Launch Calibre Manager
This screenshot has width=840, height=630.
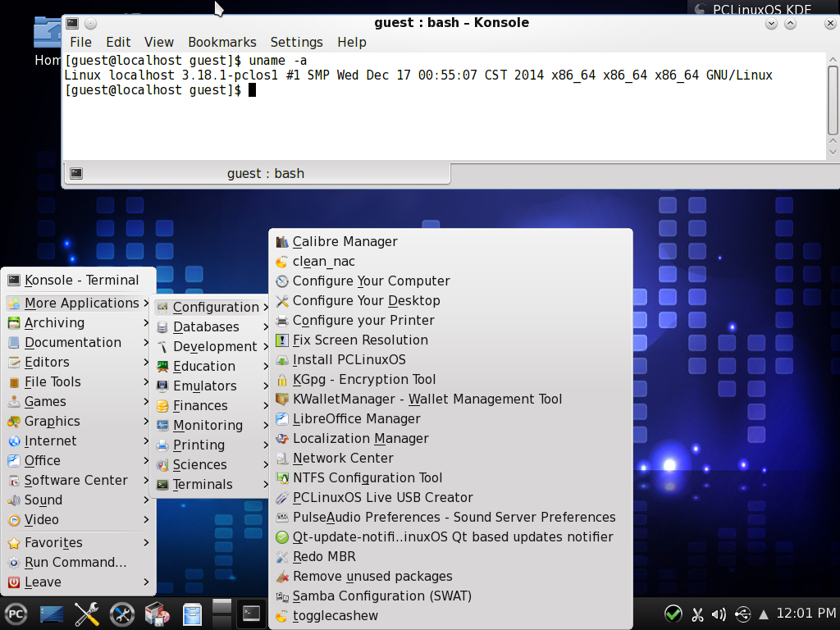(x=450, y=242)
